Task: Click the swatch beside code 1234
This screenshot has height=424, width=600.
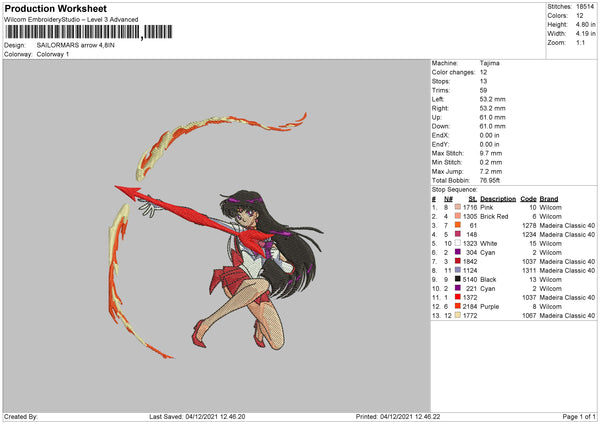Action: [458, 234]
